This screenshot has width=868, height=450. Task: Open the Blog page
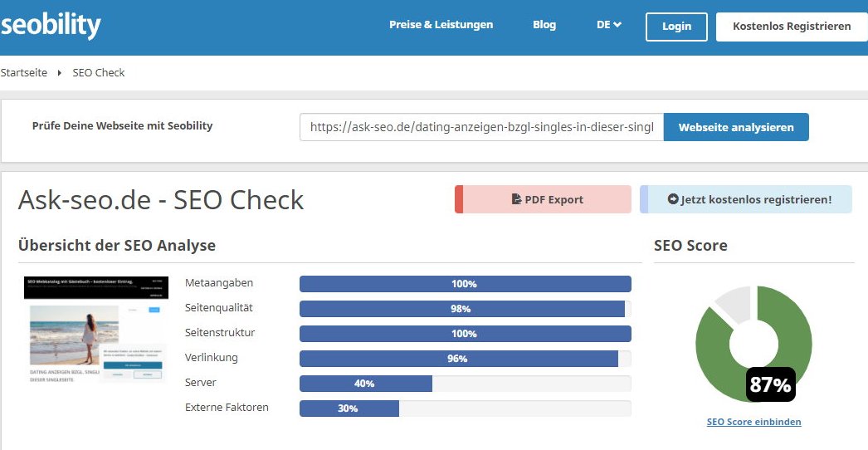pos(544,25)
